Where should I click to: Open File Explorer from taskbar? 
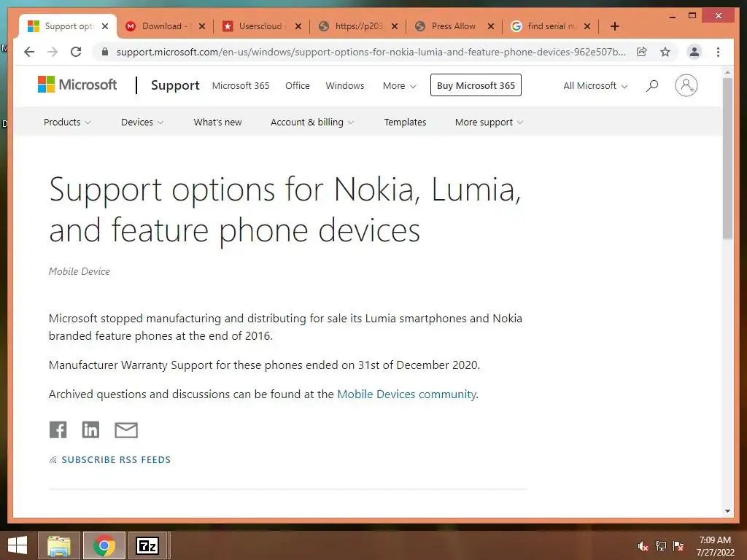(x=58, y=545)
